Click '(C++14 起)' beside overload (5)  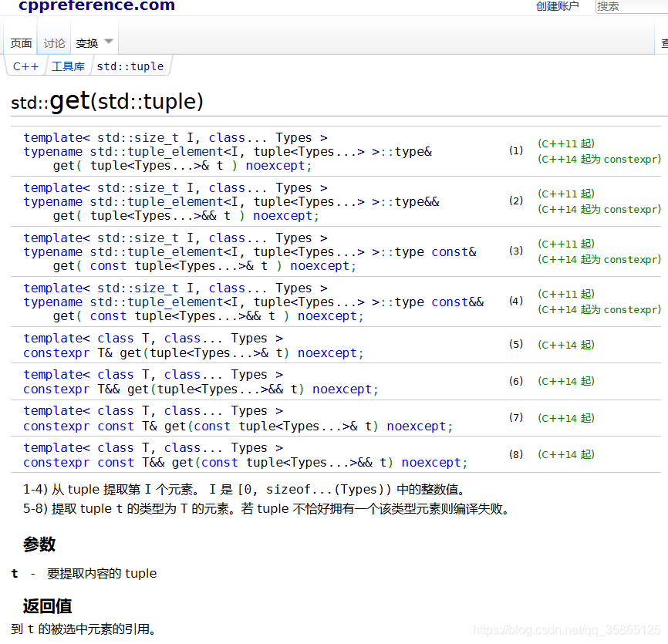pos(566,345)
